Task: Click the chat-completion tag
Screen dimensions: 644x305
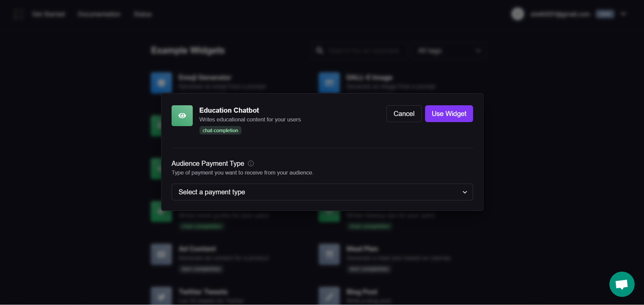Action: pyautogui.click(x=220, y=131)
